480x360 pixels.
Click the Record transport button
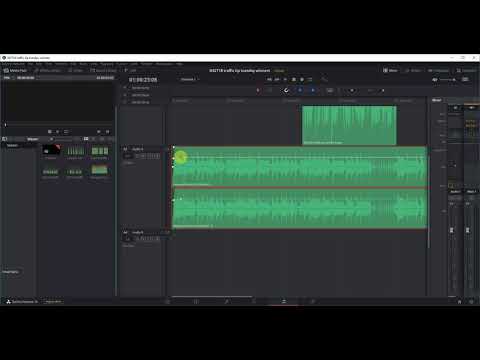(x=302, y=79)
